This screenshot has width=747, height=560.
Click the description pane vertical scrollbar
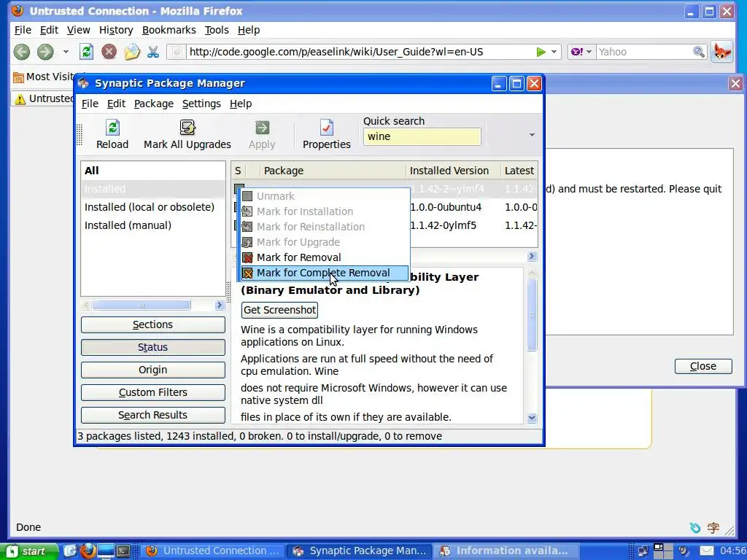pos(532,314)
